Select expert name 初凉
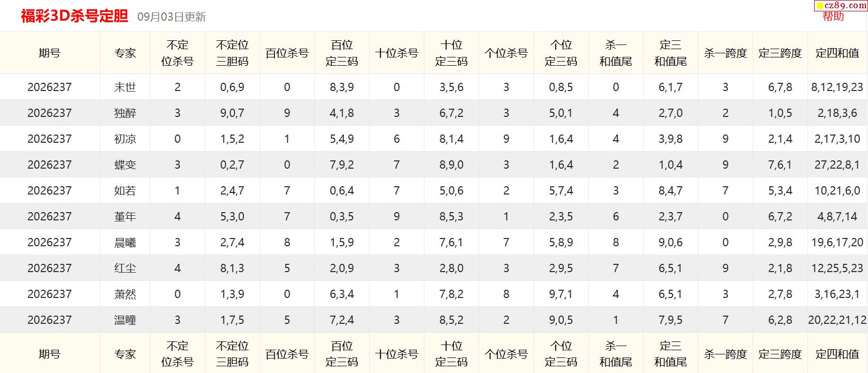 pos(125,139)
